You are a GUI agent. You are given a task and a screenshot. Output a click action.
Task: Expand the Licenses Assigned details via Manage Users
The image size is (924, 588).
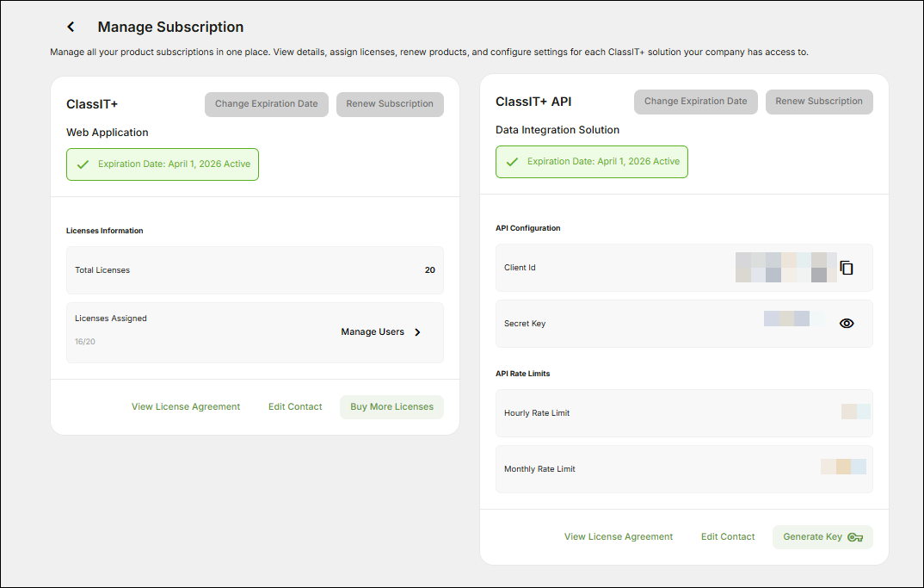373,331
